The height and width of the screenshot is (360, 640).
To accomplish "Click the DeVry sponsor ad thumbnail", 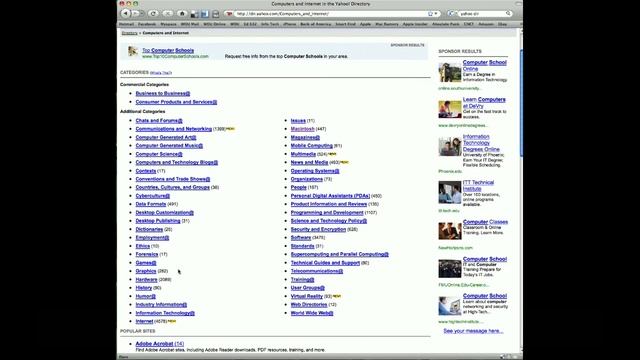I will [x=450, y=109].
